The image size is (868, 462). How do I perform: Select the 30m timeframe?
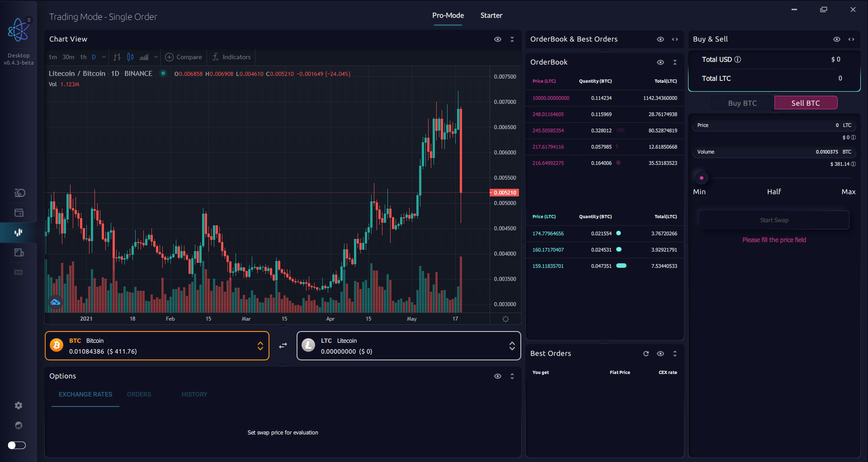tap(68, 57)
